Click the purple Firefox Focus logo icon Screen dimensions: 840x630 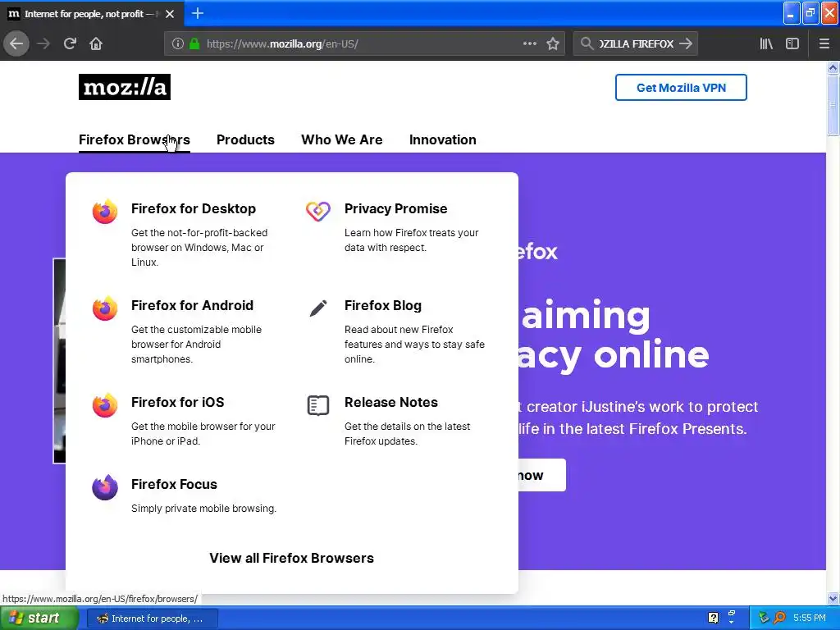pyautogui.click(x=104, y=487)
